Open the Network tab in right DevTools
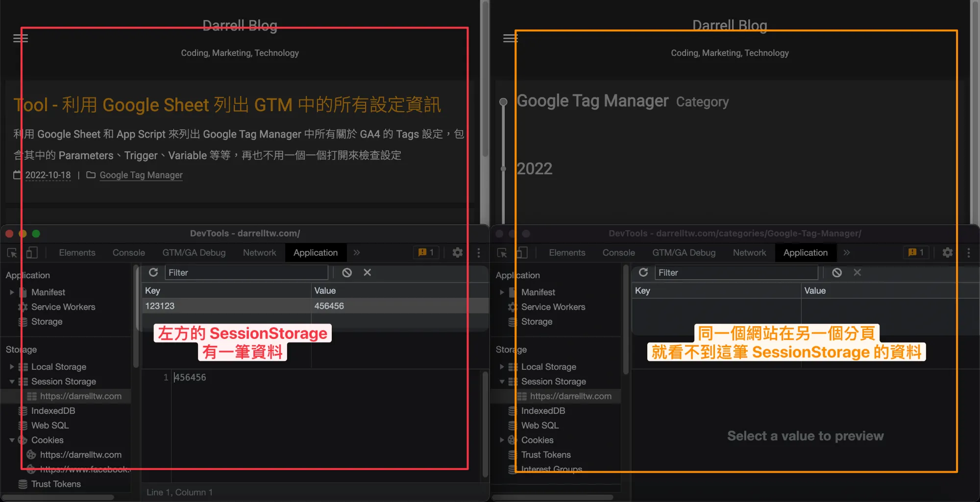This screenshot has width=980, height=502. point(749,253)
